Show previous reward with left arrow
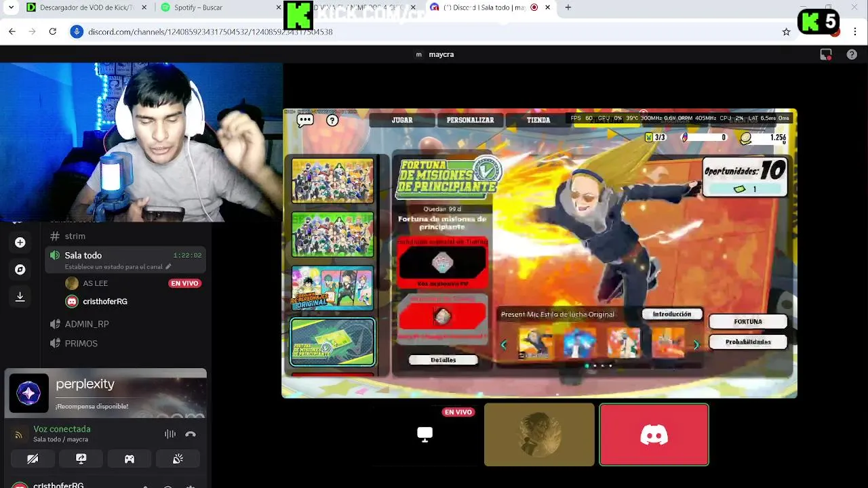 click(503, 344)
